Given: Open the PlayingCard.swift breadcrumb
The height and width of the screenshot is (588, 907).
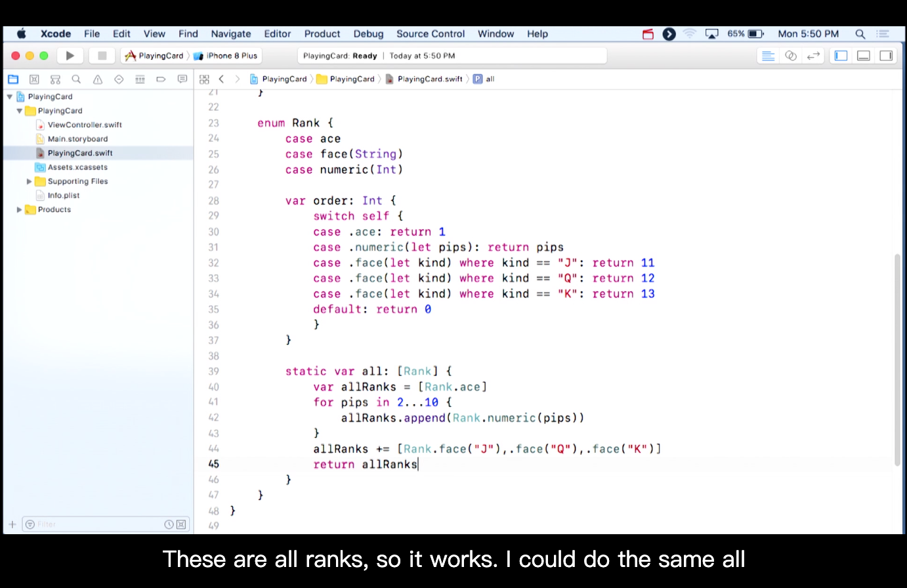Looking at the screenshot, I should [424, 79].
